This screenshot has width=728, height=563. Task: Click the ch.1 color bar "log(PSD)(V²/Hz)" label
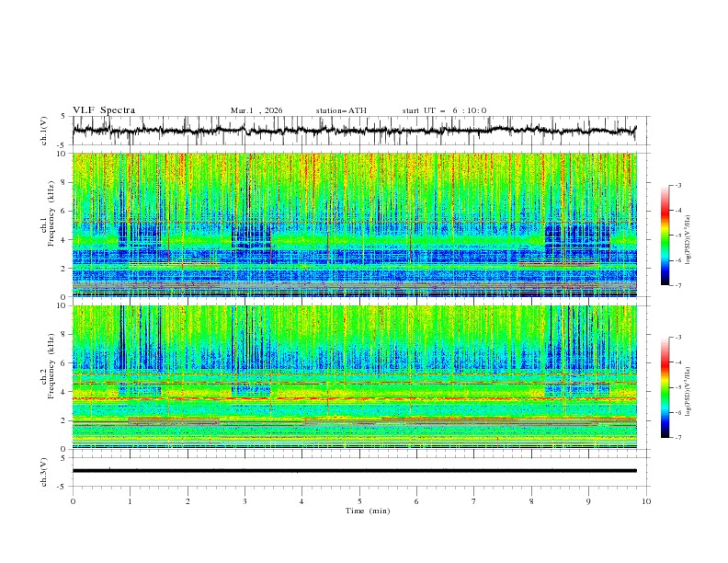click(x=688, y=240)
